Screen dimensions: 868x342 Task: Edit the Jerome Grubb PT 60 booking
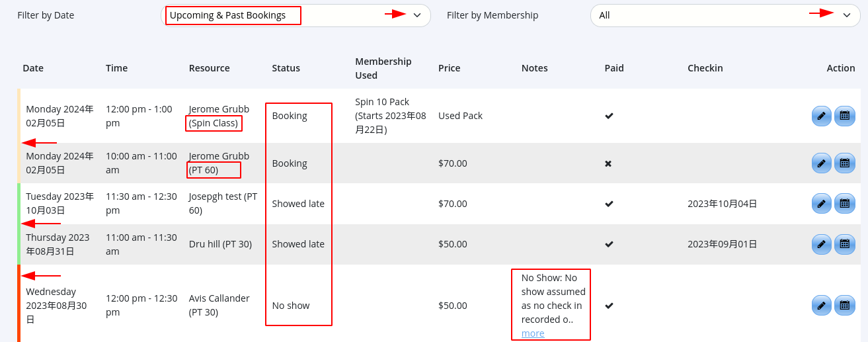821,163
